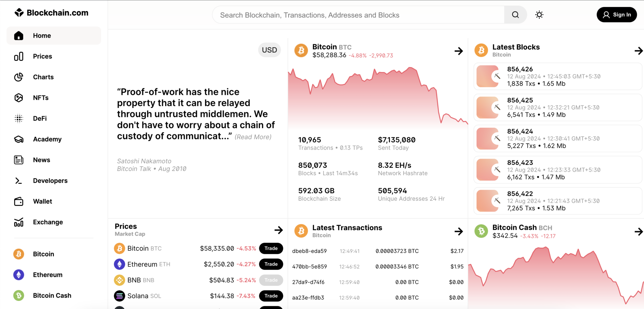
Task: Open the Prices arrow to view all prices
Action: click(x=279, y=230)
